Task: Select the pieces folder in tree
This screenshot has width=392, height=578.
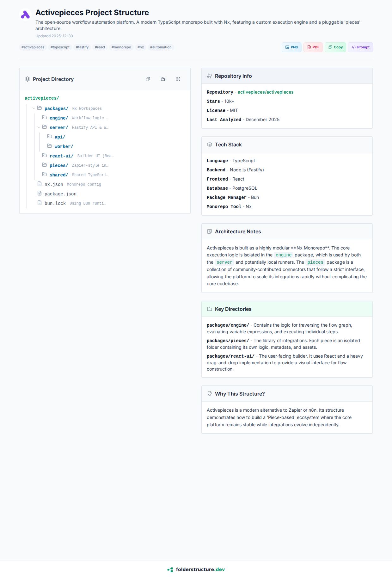Action: pyautogui.click(x=59, y=165)
